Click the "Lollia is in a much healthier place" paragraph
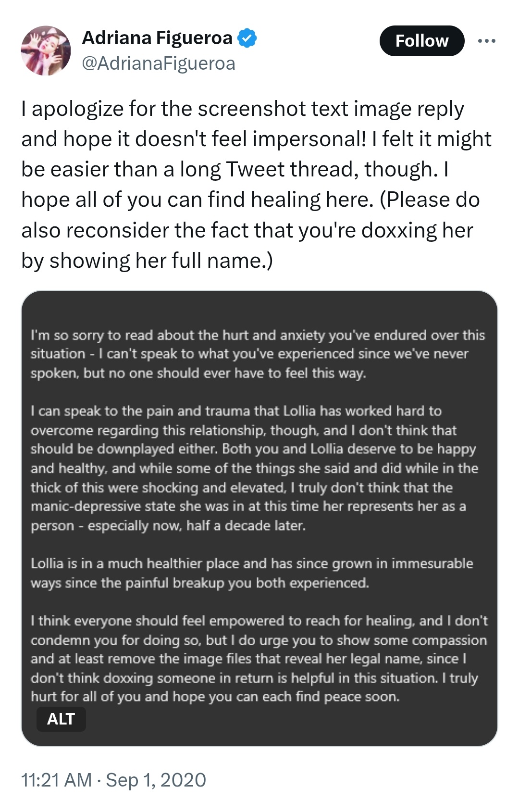The image size is (519, 812). [x=252, y=573]
